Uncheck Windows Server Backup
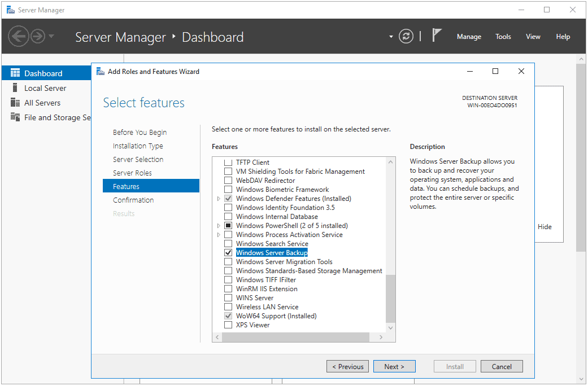 [228, 252]
